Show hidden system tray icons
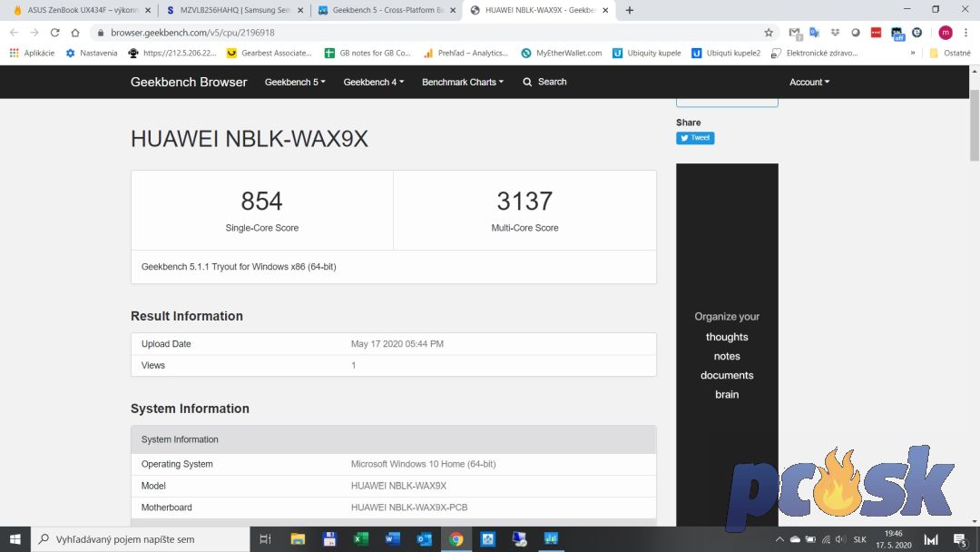980x552 pixels. coord(779,539)
